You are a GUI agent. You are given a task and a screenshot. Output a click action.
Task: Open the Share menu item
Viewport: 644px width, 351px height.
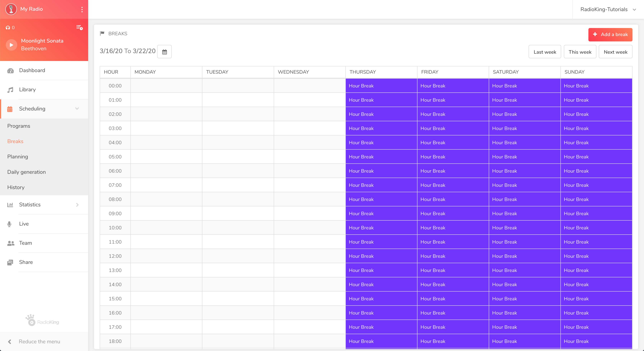point(44,262)
